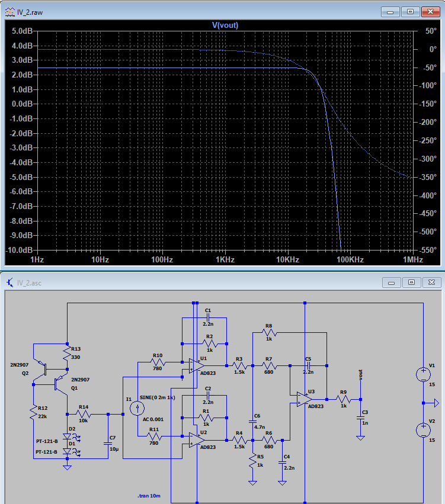
Task: Minimize the IV_2.asc window
Action: (391, 283)
